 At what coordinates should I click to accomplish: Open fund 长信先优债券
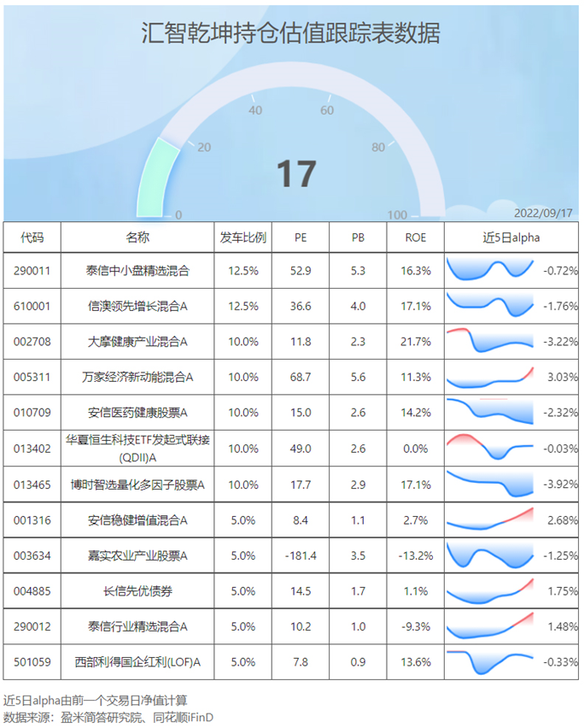coord(137,591)
